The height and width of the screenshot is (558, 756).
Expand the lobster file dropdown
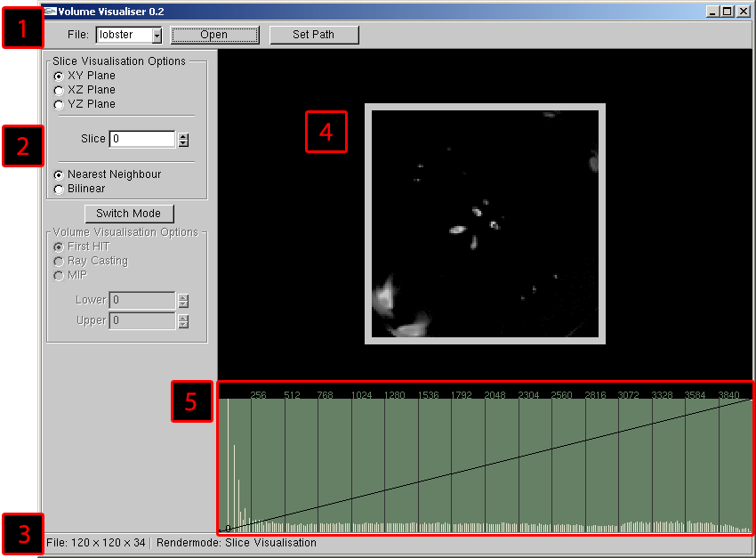(157, 36)
